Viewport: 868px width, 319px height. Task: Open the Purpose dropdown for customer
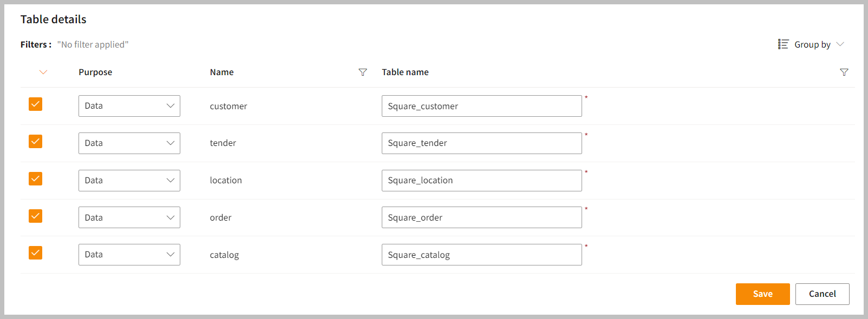pos(129,106)
